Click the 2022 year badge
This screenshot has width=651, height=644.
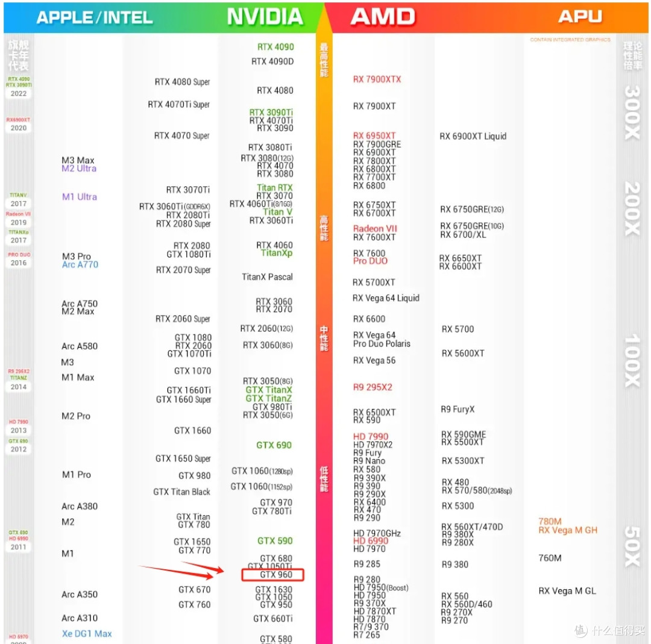point(19,93)
